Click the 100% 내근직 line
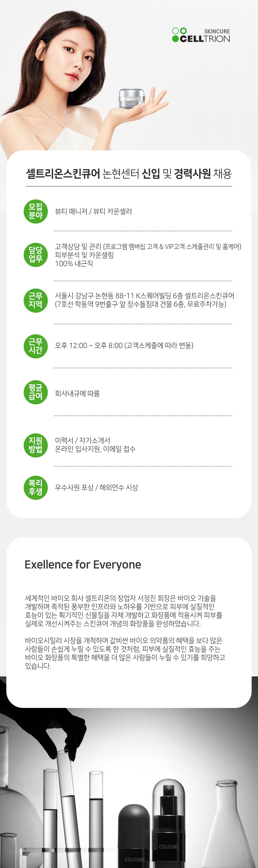The width and height of the screenshot is (258, 868). click(74, 264)
